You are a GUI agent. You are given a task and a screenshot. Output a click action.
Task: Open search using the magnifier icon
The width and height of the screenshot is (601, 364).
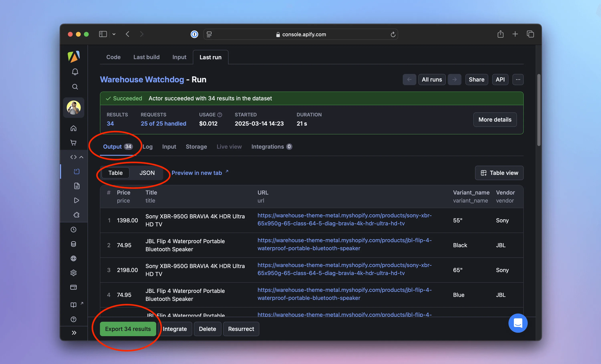(75, 87)
